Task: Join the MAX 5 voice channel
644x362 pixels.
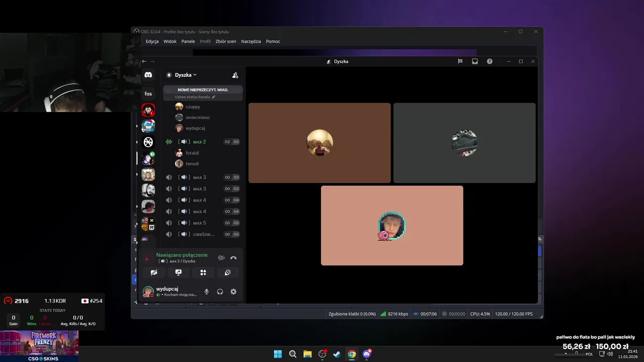Action: [203, 223]
